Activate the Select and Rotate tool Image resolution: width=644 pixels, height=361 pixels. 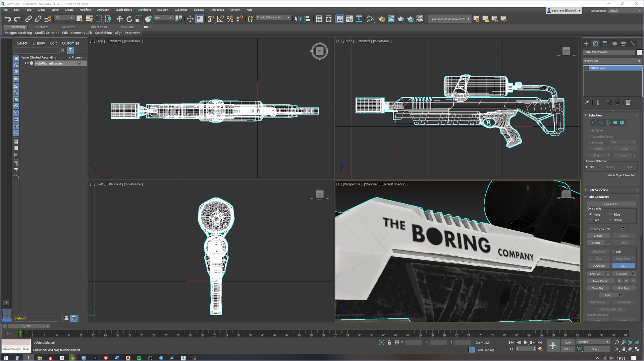129,19
